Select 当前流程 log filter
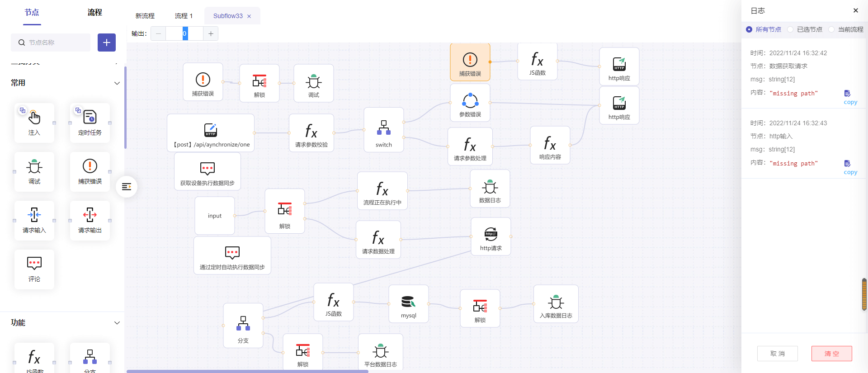This screenshot has height=373, width=868. pyautogui.click(x=831, y=29)
